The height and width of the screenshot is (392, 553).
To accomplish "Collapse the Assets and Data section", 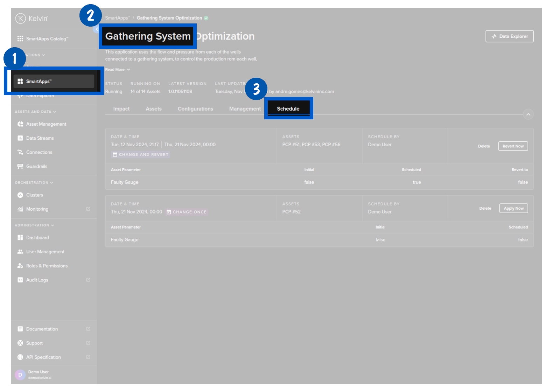I will click(55, 112).
